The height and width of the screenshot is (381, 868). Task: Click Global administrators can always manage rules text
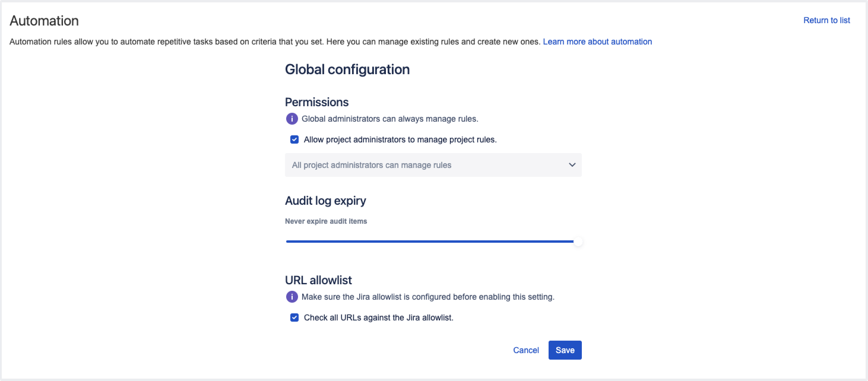390,119
